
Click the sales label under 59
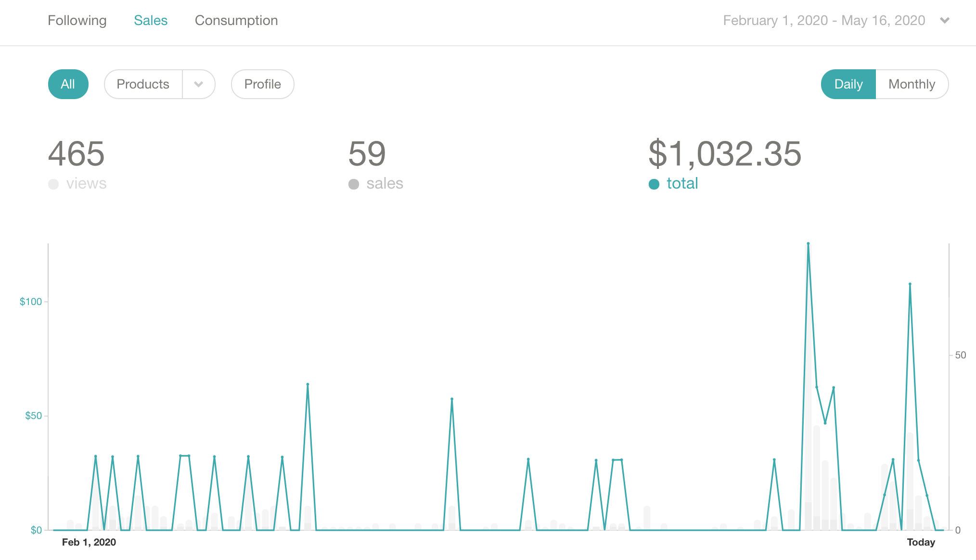tap(385, 183)
